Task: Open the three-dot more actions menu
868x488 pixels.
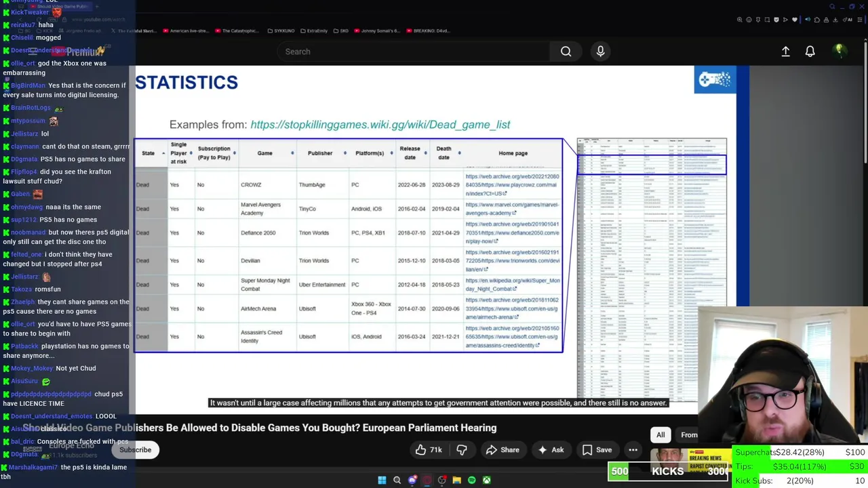Action: click(633, 450)
